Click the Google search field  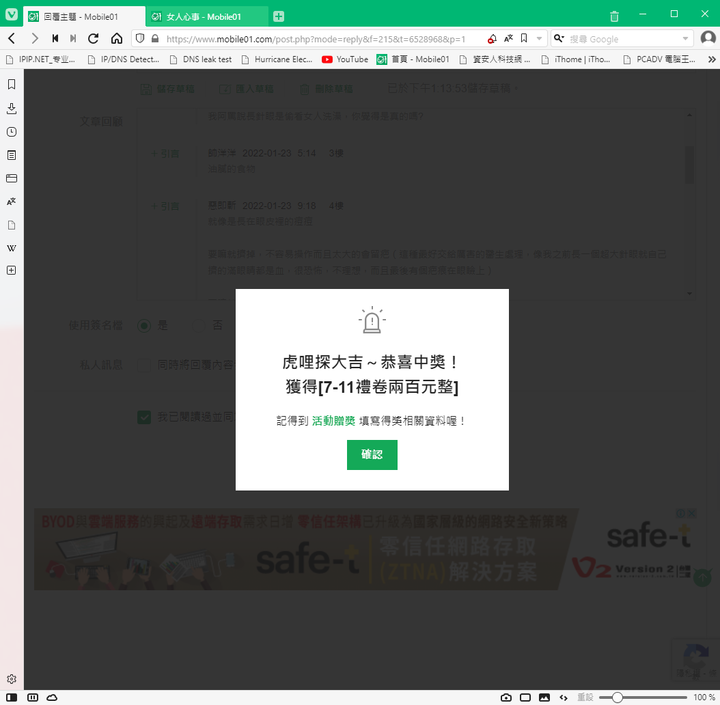click(x=624, y=39)
